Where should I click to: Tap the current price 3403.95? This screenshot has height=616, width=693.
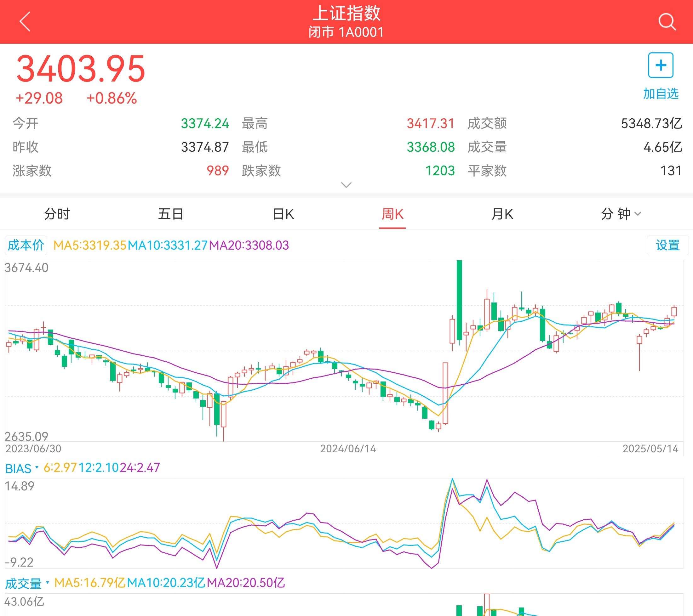coord(81,69)
